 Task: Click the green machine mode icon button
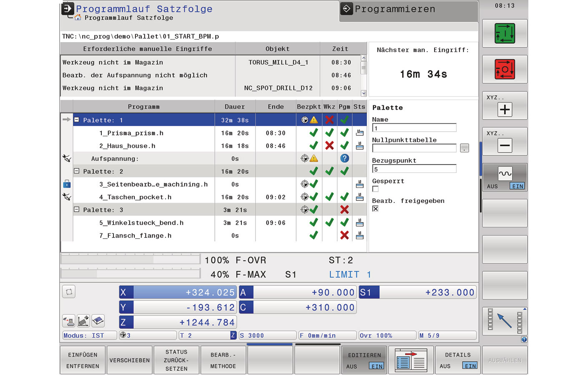coord(505,33)
